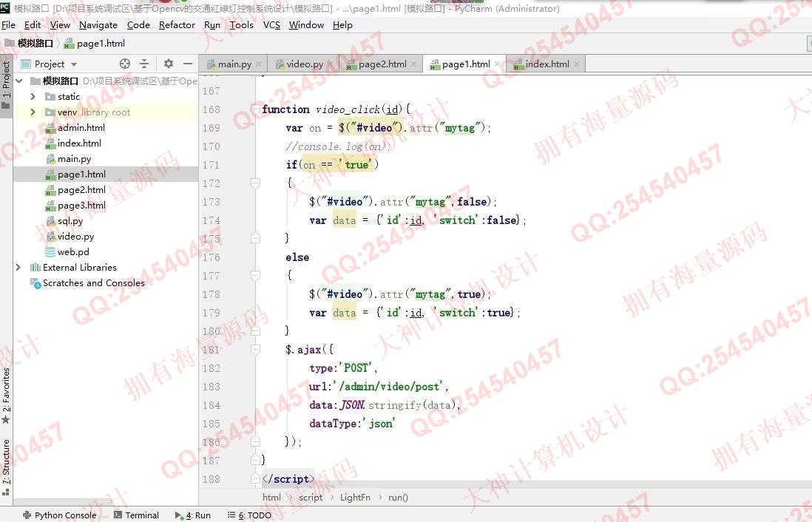The image size is (812, 522).
Task: Toggle the 2: Favorites side tool button
Action: 6,395
